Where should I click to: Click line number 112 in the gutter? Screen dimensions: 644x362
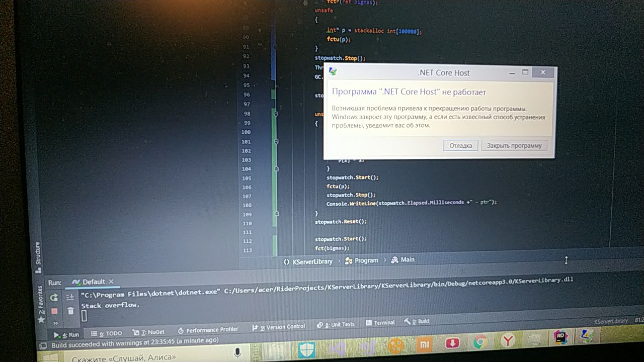[x=247, y=241]
